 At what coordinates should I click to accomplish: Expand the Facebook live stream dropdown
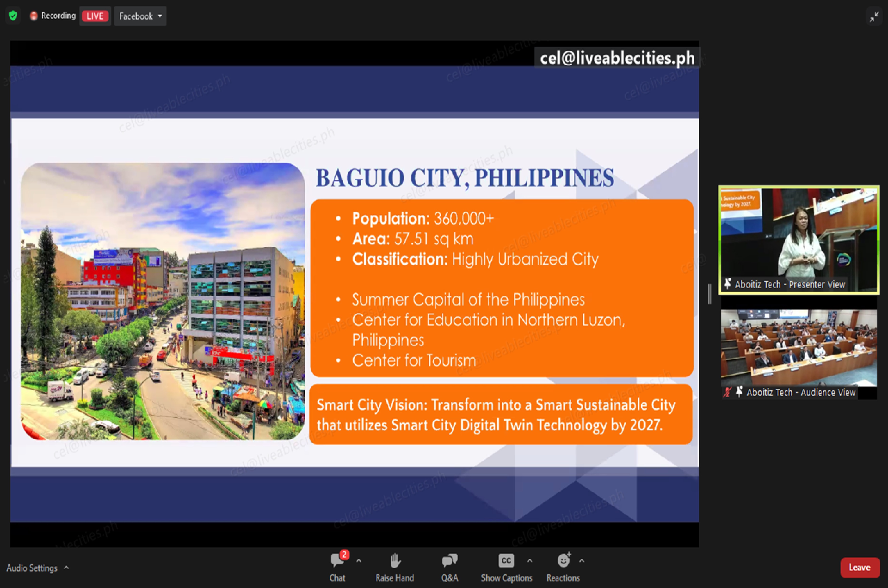[140, 16]
